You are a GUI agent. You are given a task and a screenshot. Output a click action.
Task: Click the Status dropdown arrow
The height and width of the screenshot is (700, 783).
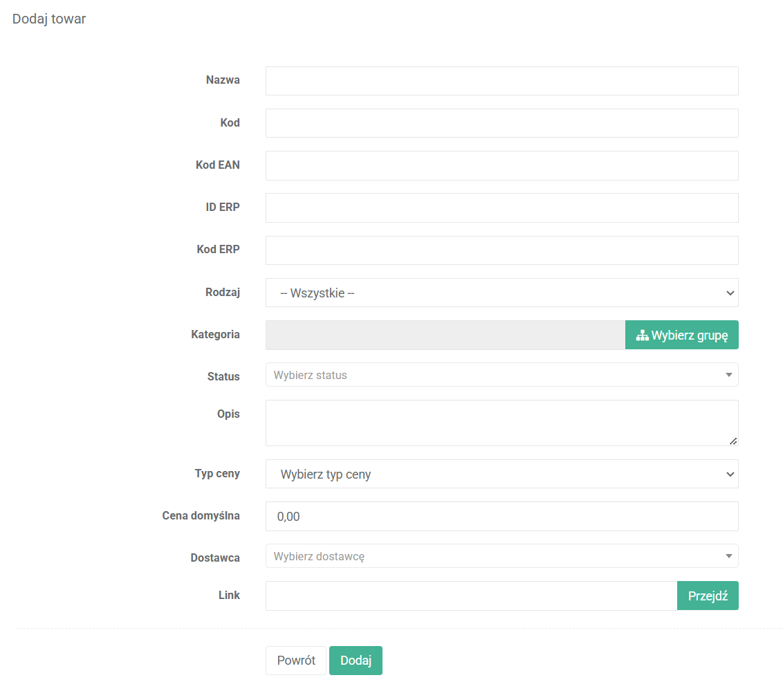(x=728, y=375)
